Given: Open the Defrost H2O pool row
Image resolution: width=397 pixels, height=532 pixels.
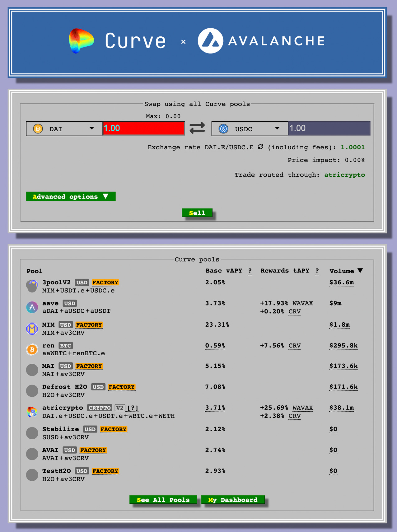Looking at the screenshot, I should point(197,391).
